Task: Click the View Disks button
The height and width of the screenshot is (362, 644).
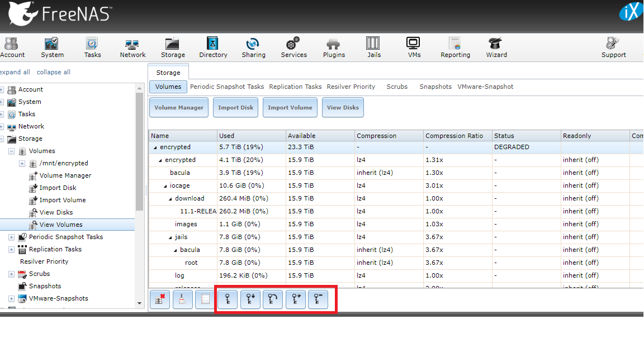Action: point(343,107)
